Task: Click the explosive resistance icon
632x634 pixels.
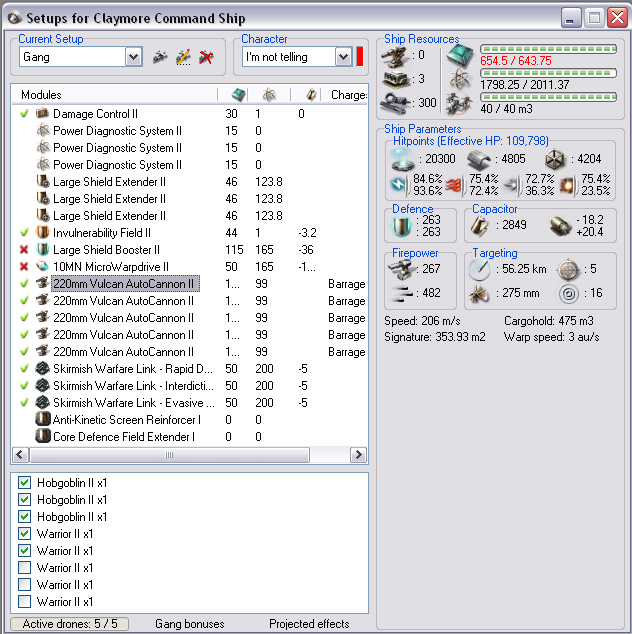Action: (x=567, y=185)
